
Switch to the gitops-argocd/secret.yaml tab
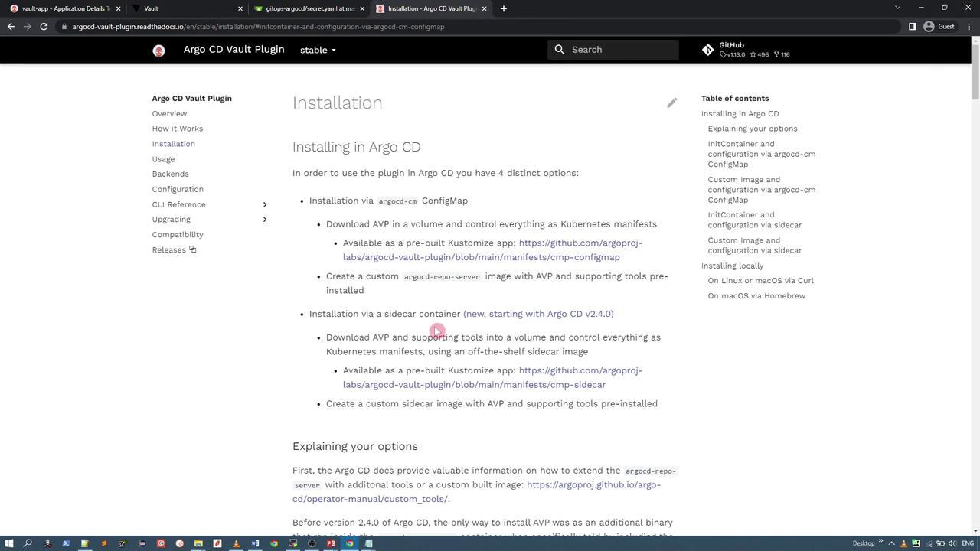click(309, 8)
